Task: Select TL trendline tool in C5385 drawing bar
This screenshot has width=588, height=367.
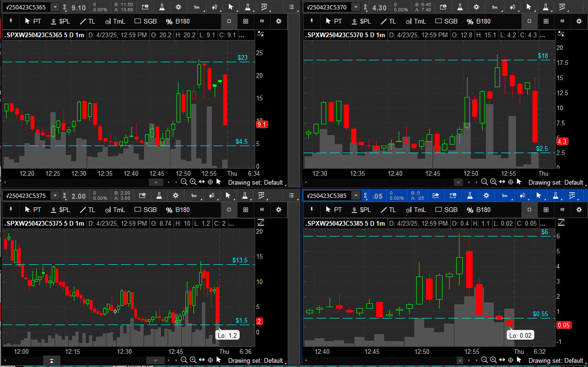Action: click(x=387, y=210)
